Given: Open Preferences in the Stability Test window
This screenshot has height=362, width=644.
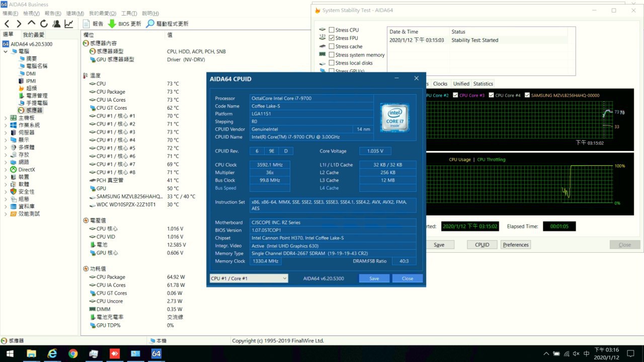Looking at the screenshot, I should 516,245.
